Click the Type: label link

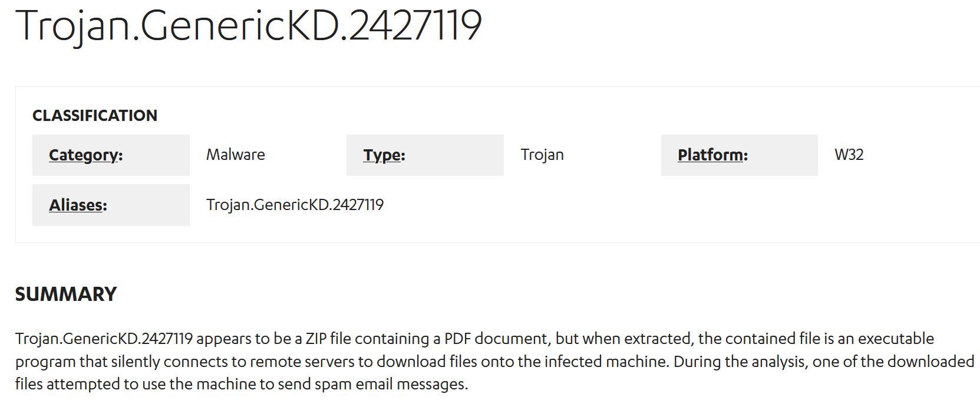click(384, 155)
